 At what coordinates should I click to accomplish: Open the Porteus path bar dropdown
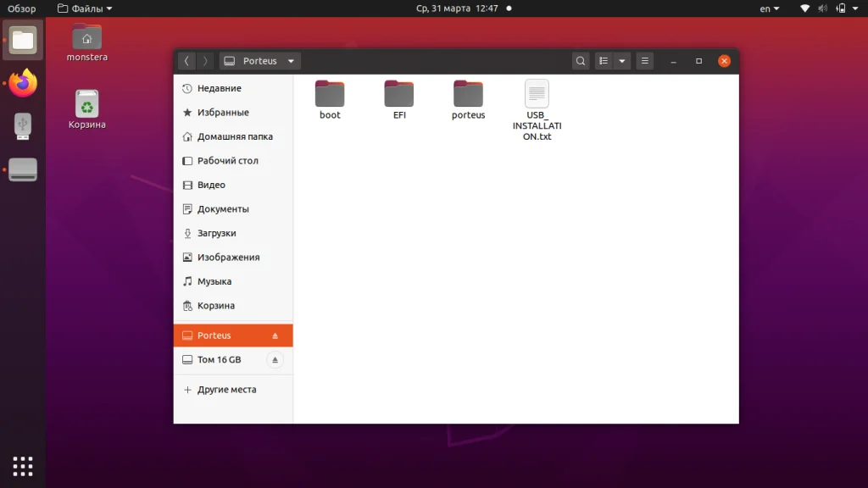[291, 60]
